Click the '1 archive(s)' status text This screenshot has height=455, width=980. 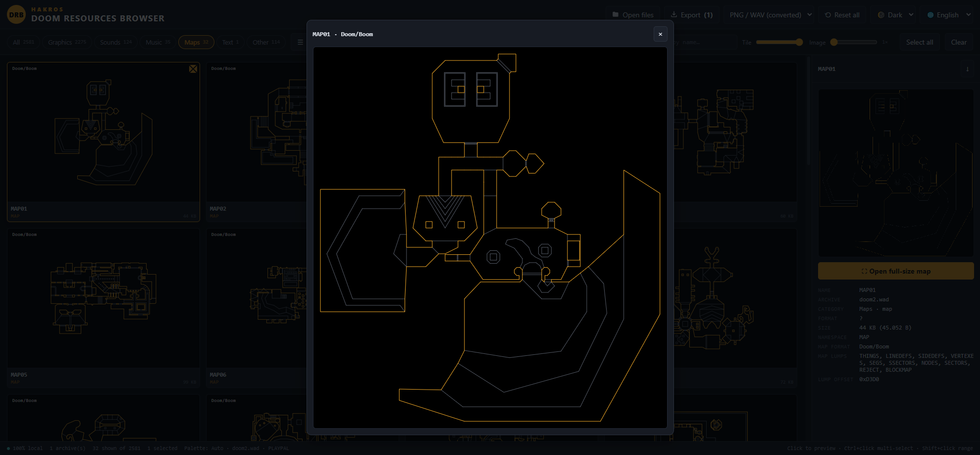coord(67,448)
